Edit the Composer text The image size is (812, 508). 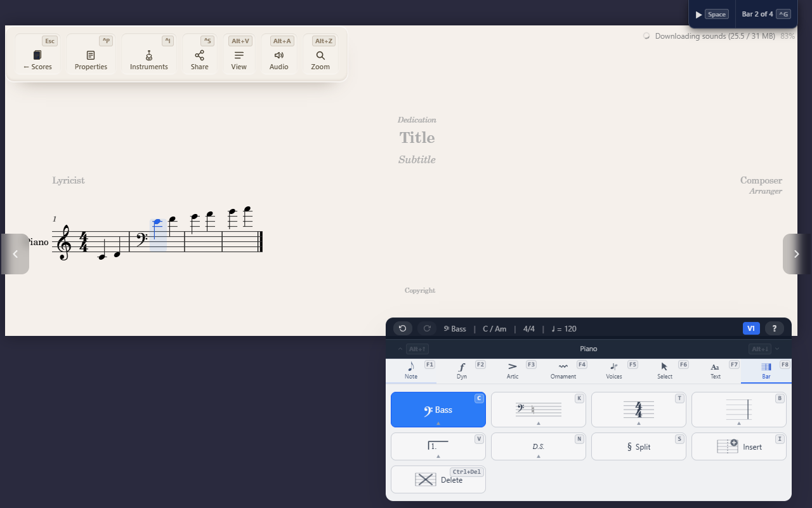761,180
